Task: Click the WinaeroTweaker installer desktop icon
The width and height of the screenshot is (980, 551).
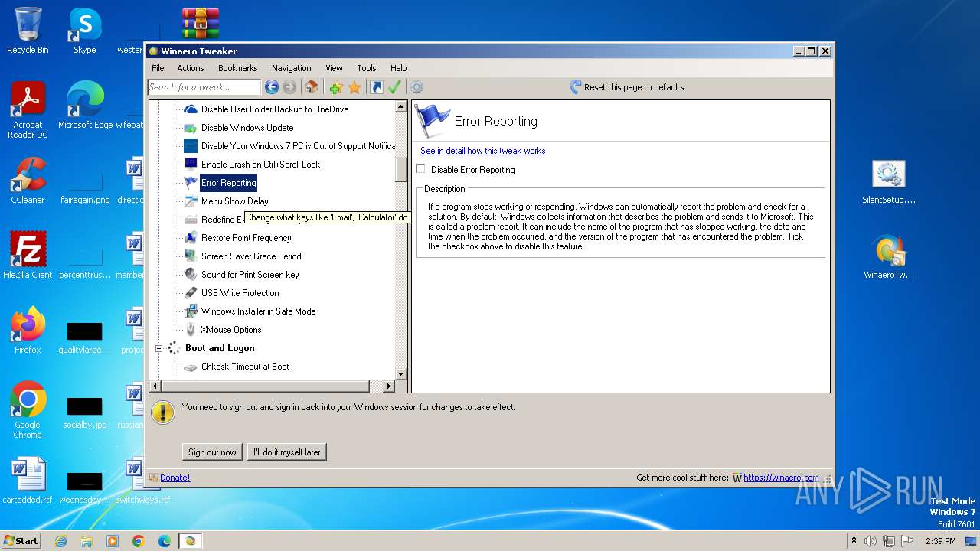Action: tap(888, 257)
